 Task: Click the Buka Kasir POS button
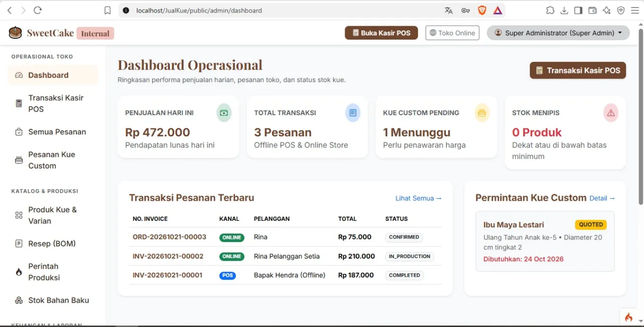coord(381,33)
